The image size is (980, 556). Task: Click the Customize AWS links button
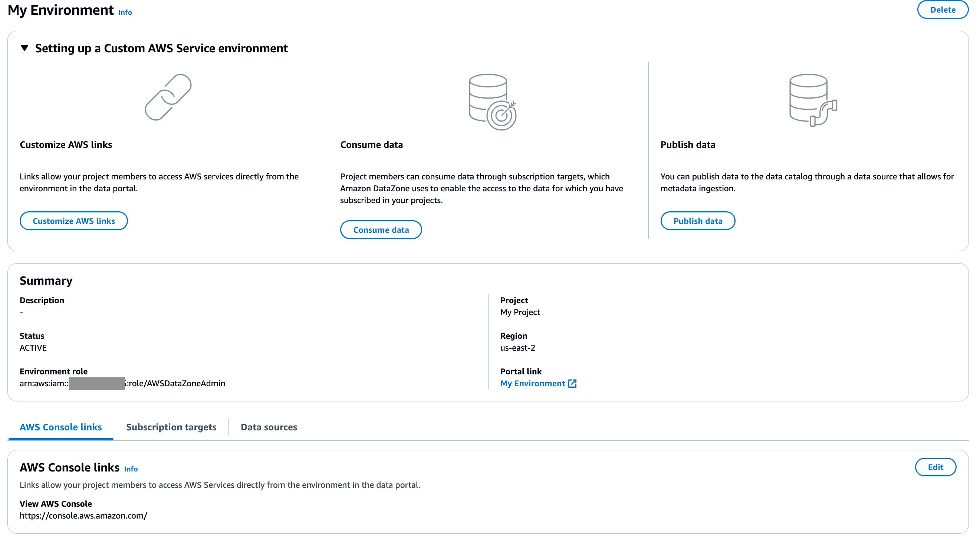(73, 221)
